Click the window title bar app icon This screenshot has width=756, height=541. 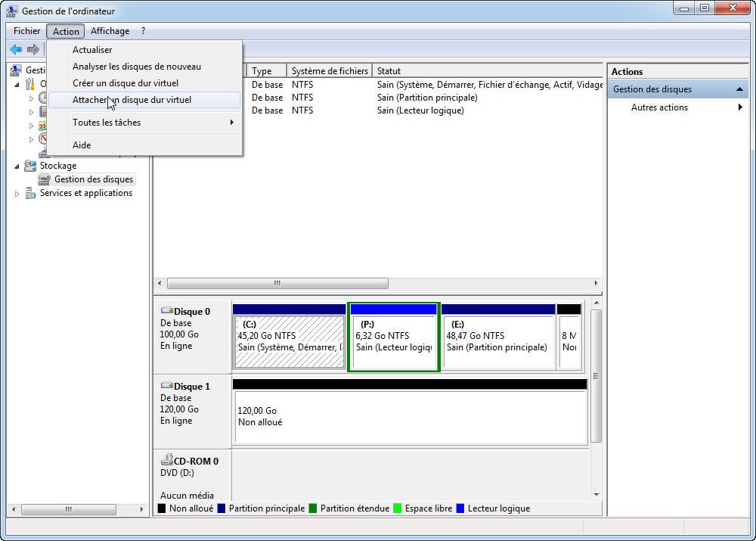tap(12, 11)
